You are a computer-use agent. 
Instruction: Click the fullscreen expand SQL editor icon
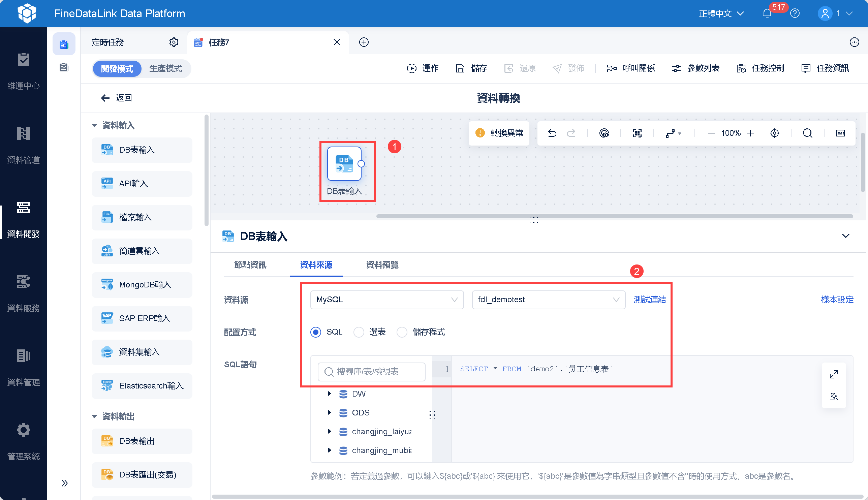tap(834, 374)
